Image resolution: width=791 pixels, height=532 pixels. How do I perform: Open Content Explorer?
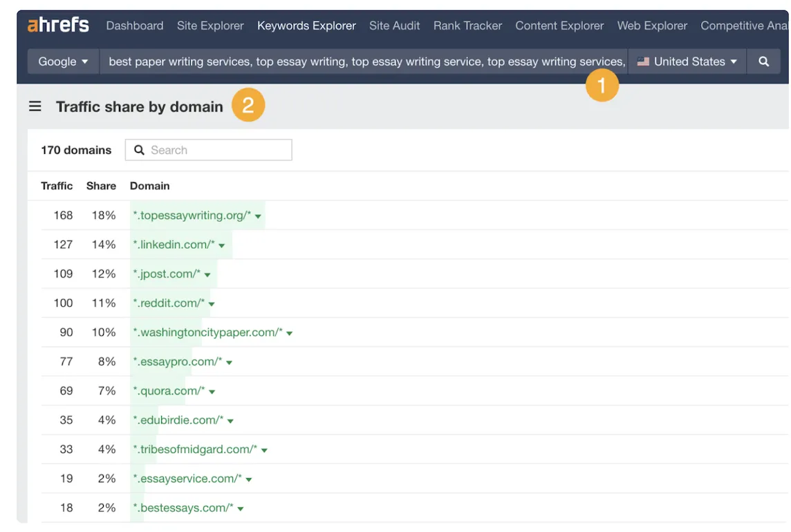coord(559,25)
